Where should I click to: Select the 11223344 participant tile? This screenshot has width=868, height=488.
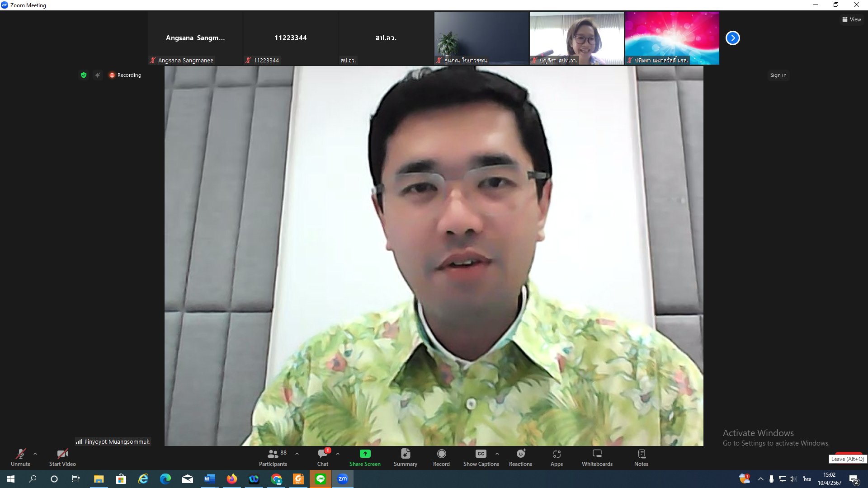[291, 38]
